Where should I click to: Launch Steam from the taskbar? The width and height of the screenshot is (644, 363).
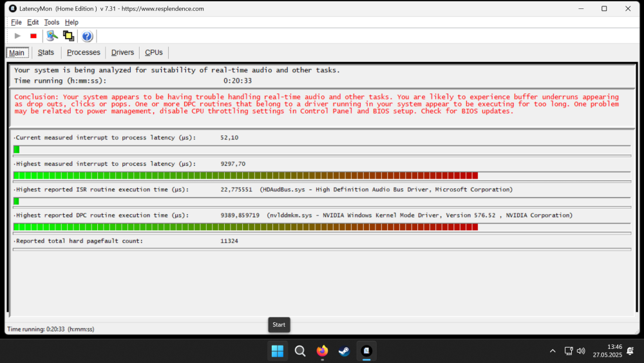[x=344, y=351]
